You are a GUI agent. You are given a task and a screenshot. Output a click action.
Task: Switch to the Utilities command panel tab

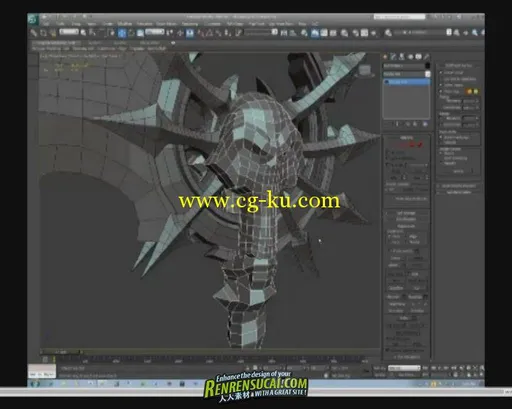pyautogui.click(x=427, y=57)
